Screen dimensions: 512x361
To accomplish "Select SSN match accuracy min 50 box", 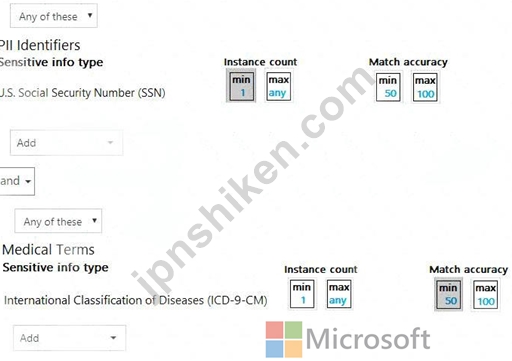I will click(x=388, y=87).
